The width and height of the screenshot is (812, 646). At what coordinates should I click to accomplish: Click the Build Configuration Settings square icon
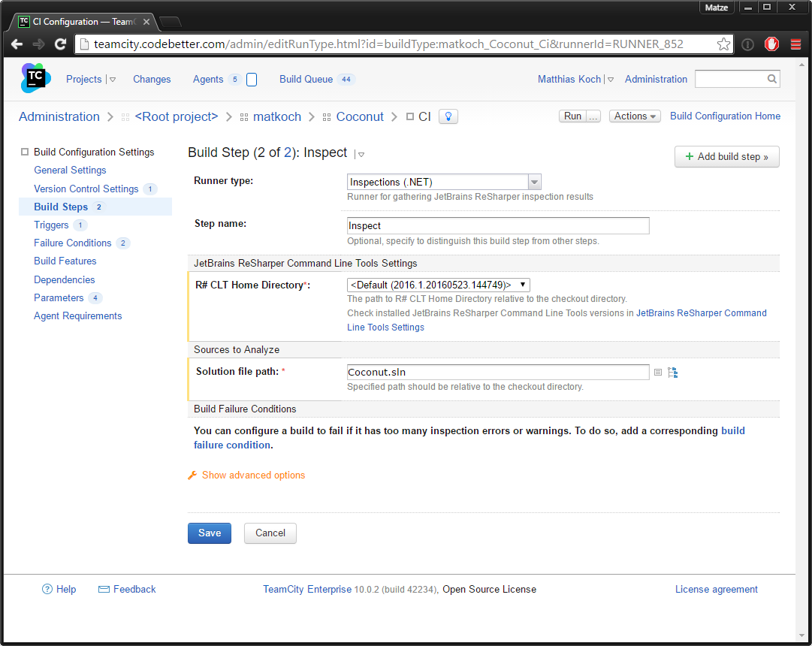pos(24,152)
